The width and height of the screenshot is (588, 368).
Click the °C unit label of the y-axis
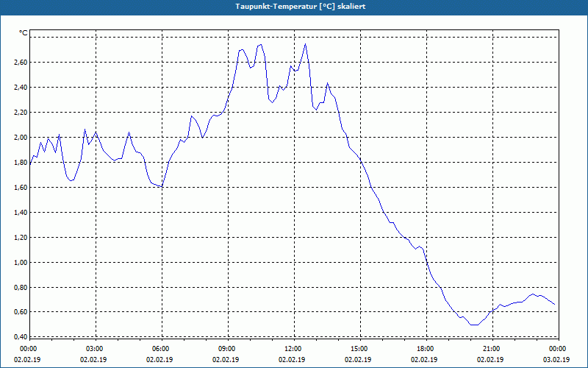point(24,33)
